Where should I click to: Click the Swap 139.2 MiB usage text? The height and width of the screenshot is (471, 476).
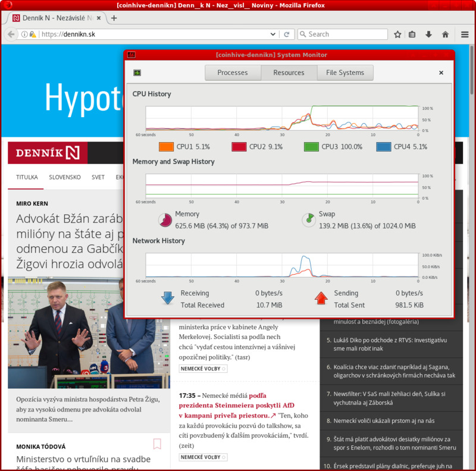click(367, 226)
